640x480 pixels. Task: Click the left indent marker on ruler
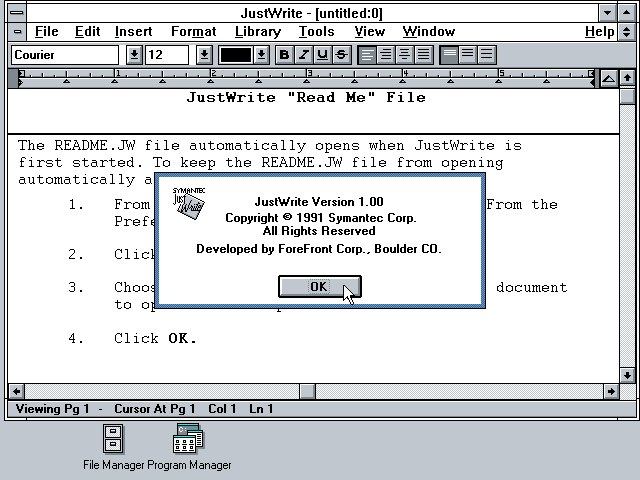[20, 82]
